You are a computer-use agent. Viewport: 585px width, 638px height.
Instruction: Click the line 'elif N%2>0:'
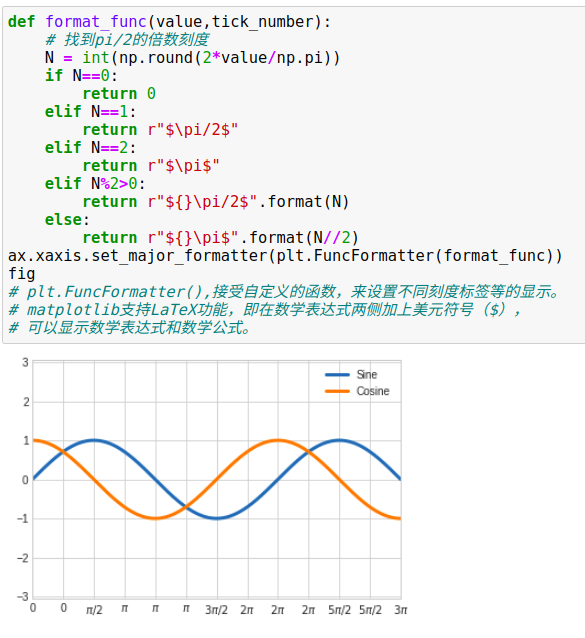click(95, 183)
